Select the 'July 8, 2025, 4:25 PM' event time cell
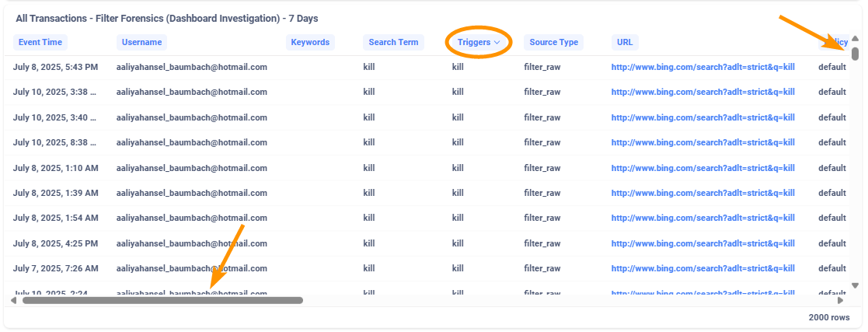This screenshot has height=332, width=868. (55, 243)
